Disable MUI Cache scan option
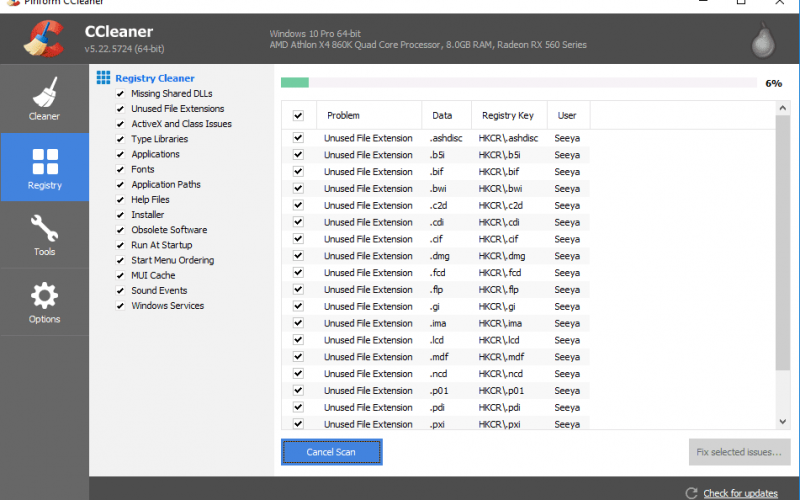800x500 pixels. pyautogui.click(x=120, y=276)
